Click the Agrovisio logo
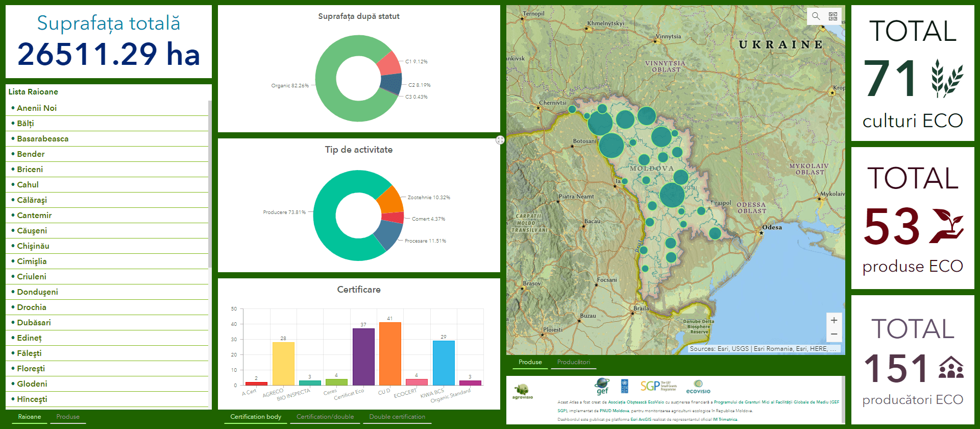980x429 pixels. pyautogui.click(x=522, y=391)
